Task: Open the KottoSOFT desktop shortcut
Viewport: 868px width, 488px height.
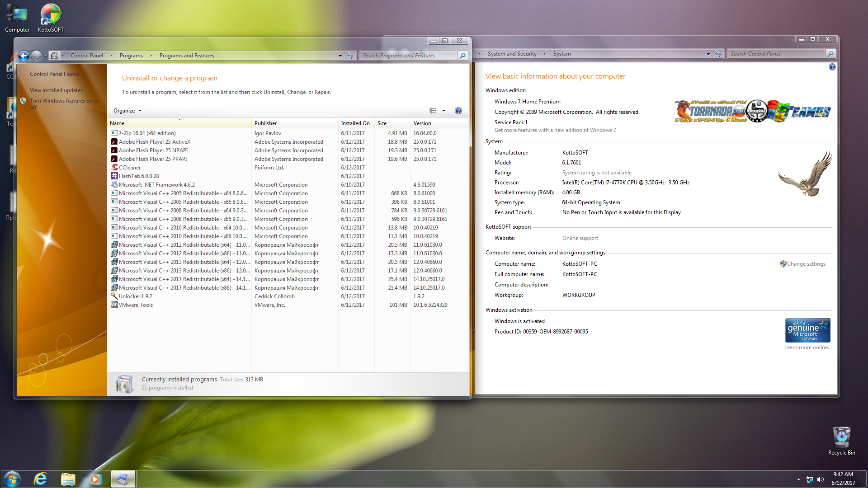Action: 51,18
